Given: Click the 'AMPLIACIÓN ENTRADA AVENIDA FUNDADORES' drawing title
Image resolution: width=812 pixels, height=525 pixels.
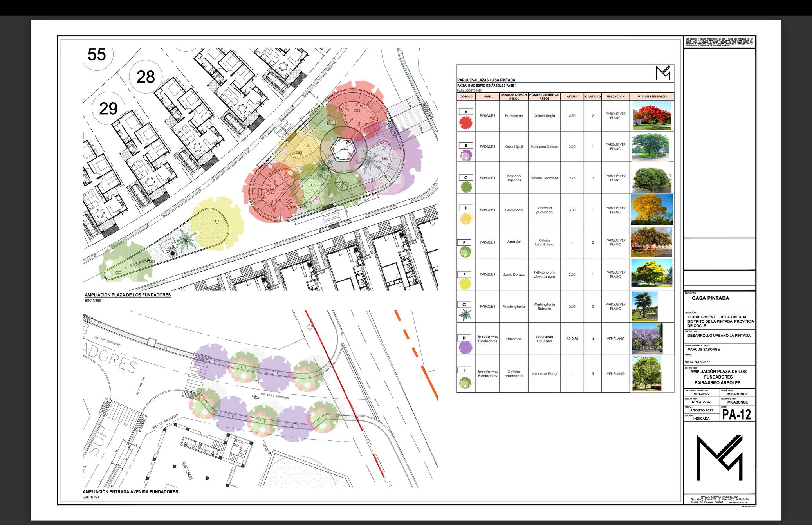Looking at the screenshot, I should pos(130,491).
